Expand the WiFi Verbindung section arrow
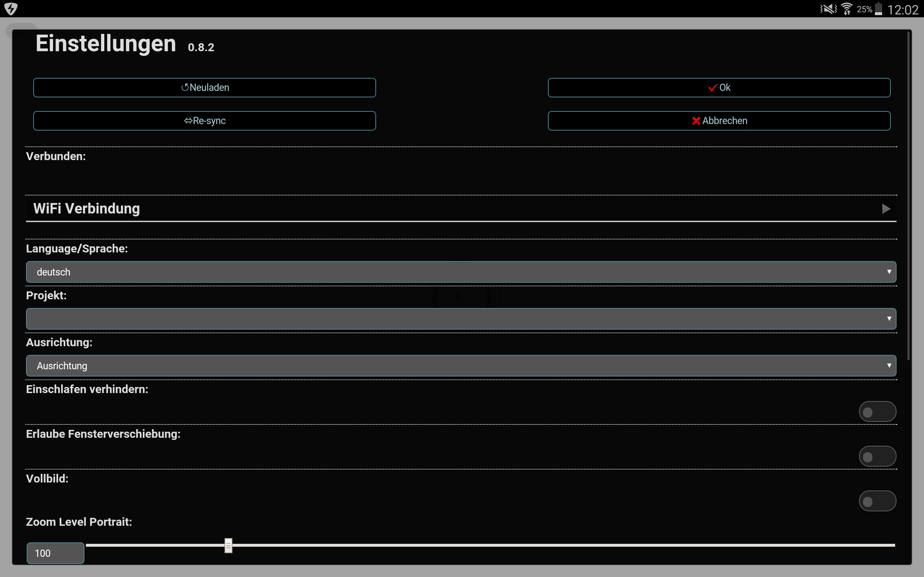Screen dimensions: 924x577 886,209
